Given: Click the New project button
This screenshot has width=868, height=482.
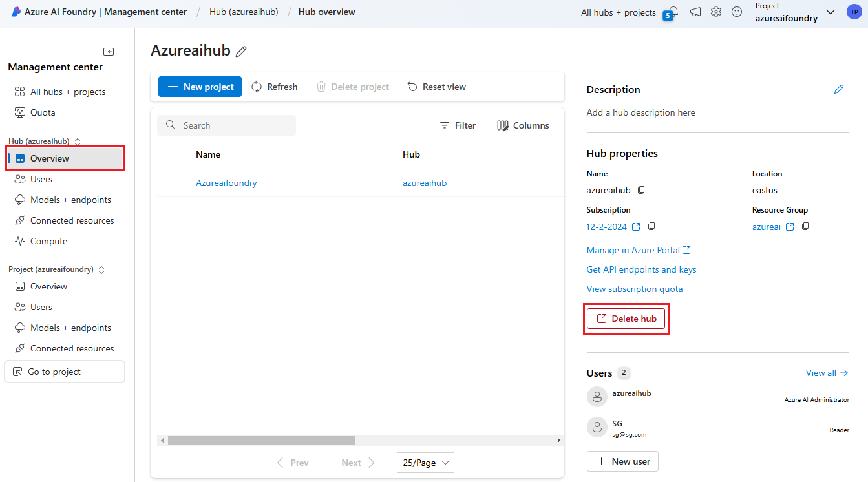Looking at the screenshot, I should [x=200, y=87].
